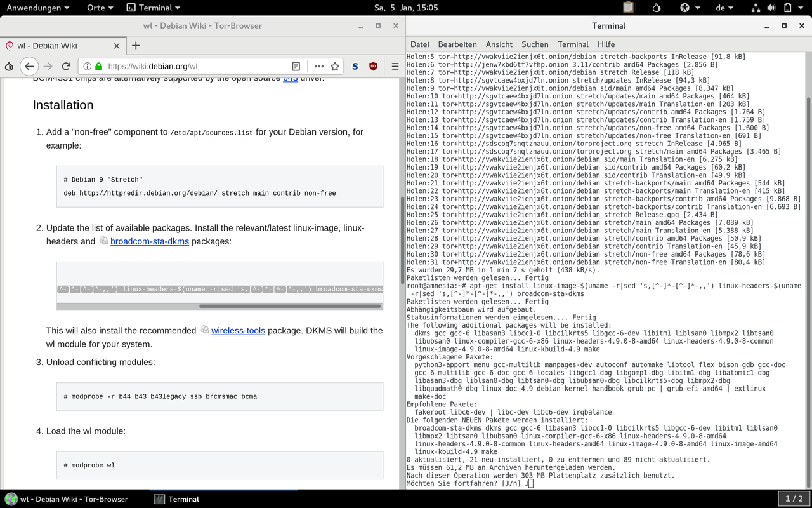The width and height of the screenshot is (812, 508).
Task: Toggle reader view icon in address bar
Action: coord(296,66)
